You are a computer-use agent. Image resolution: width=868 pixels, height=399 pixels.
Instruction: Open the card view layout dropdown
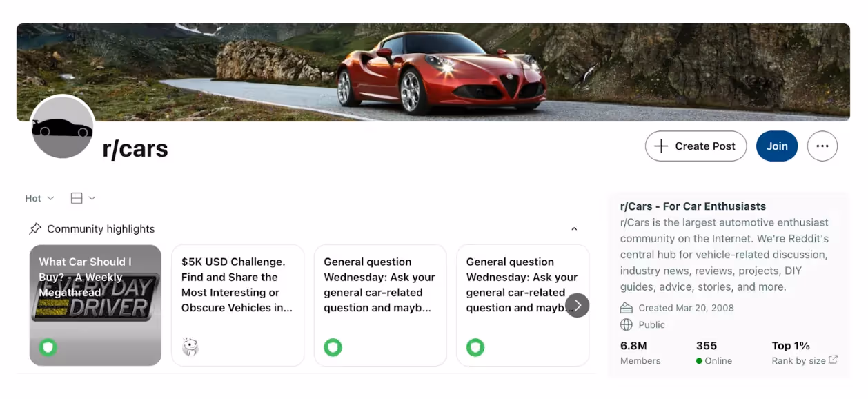click(83, 198)
